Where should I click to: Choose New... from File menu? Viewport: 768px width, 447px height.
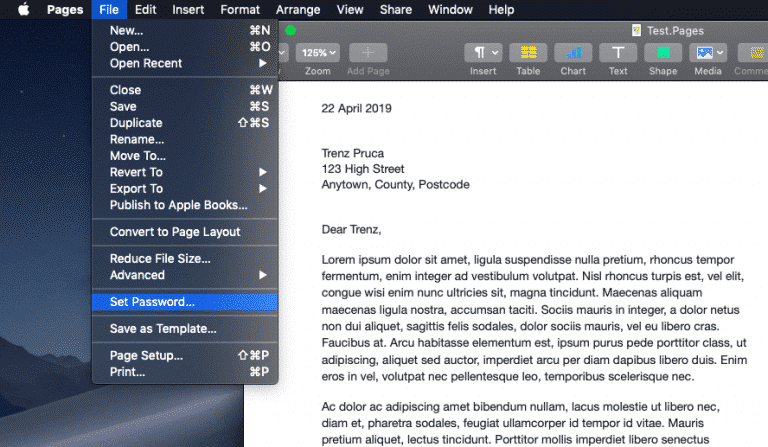click(185, 30)
